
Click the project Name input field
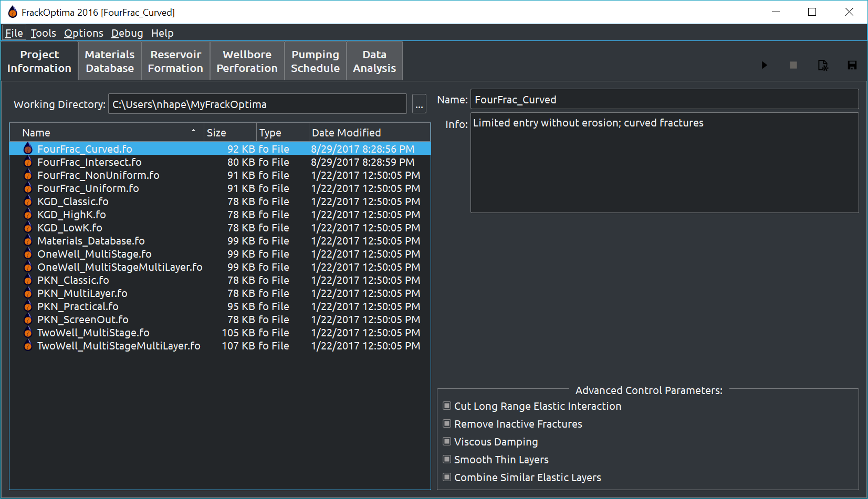(664, 99)
